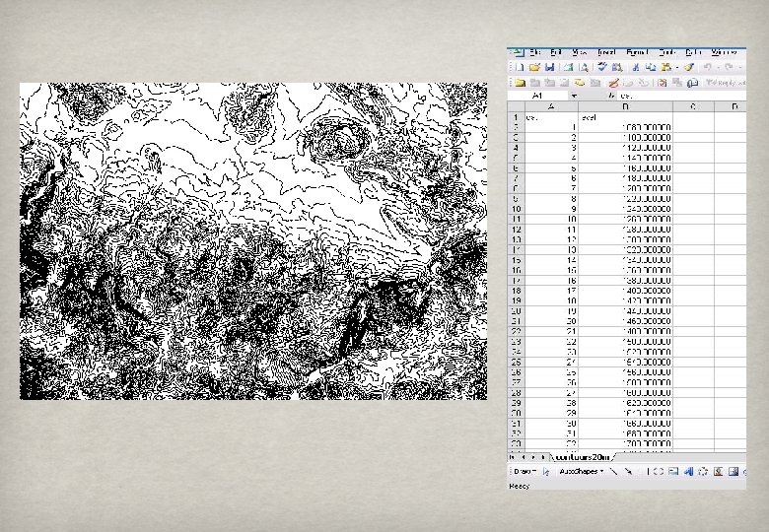This screenshot has width=769, height=532.
Task: Select column C header
Action: (x=693, y=106)
